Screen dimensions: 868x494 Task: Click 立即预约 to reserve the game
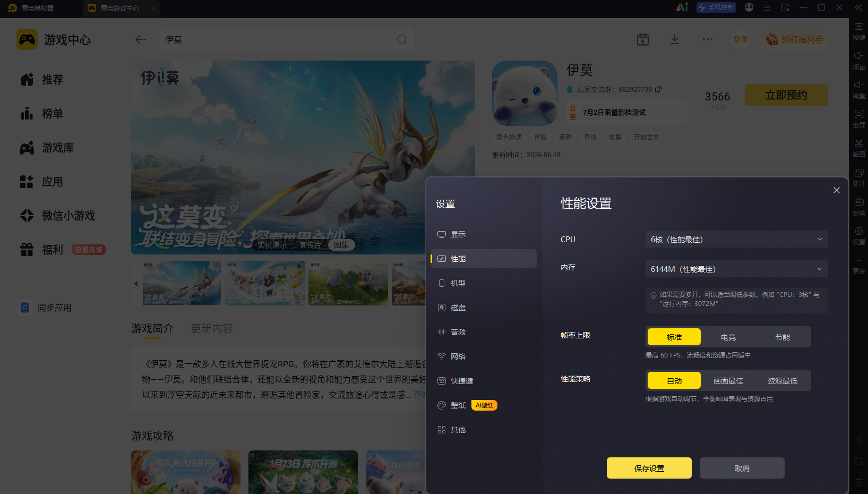pos(786,95)
